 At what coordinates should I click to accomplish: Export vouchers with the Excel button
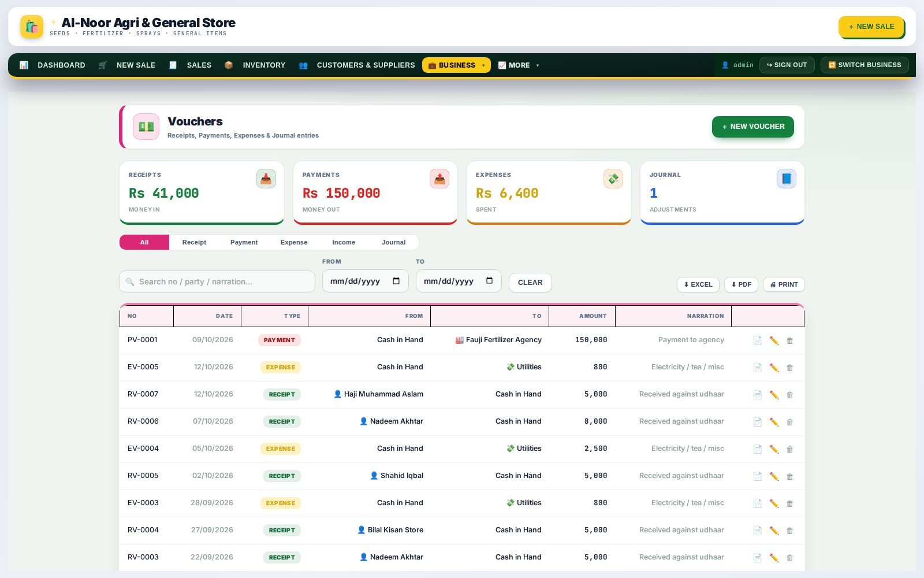698,284
